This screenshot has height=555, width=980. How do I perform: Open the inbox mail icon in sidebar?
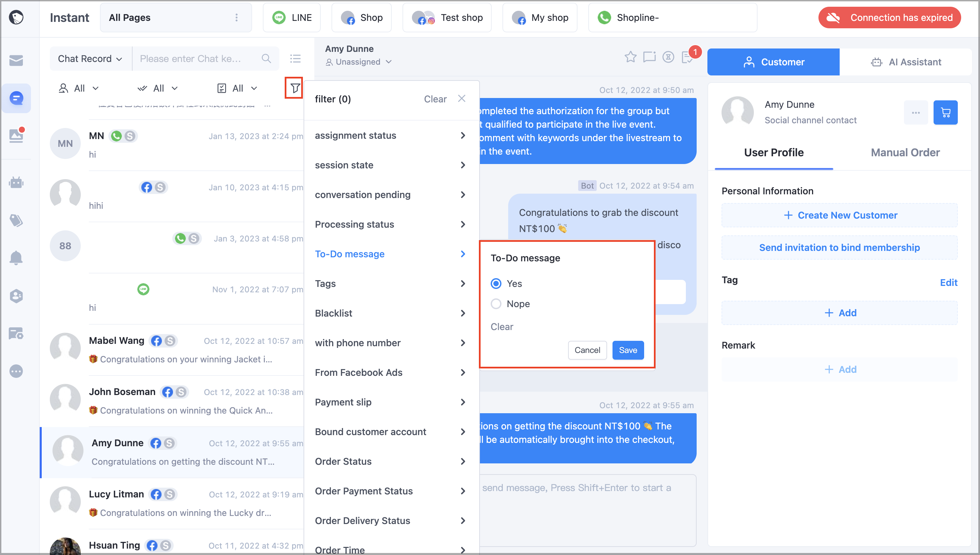pyautogui.click(x=16, y=60)
